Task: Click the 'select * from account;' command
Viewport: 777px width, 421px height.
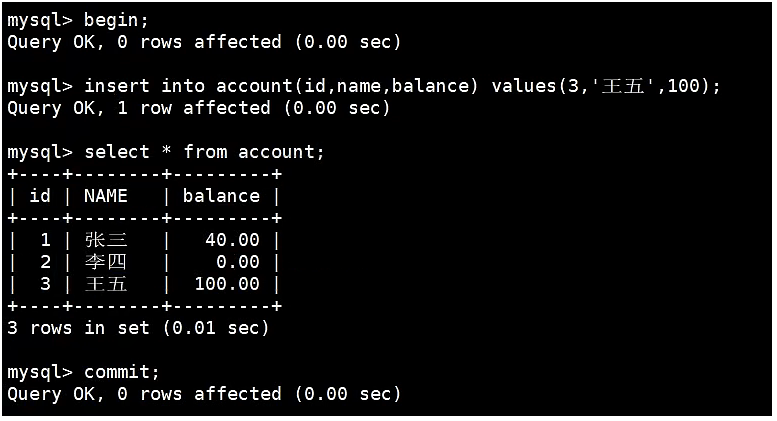Action: (x=204, y=152)
